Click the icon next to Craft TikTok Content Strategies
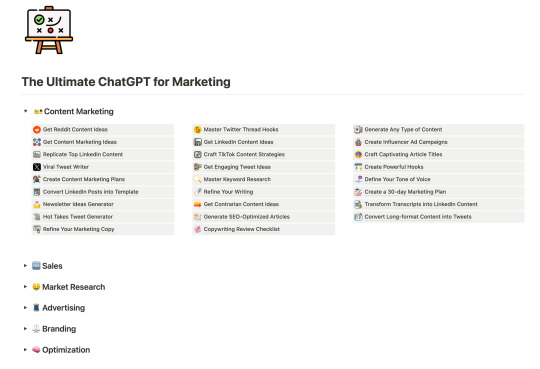The height and width of the screenshot is (369, 540). [198, 155]
